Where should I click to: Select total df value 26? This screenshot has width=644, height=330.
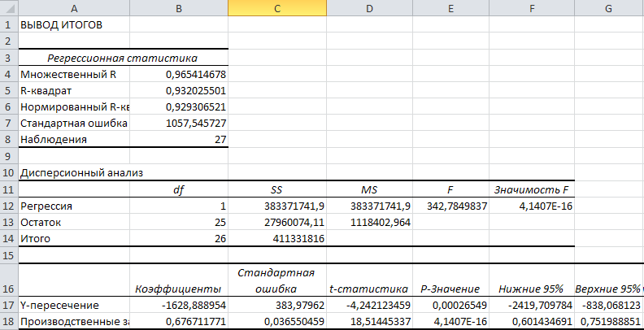click(179, 238)
